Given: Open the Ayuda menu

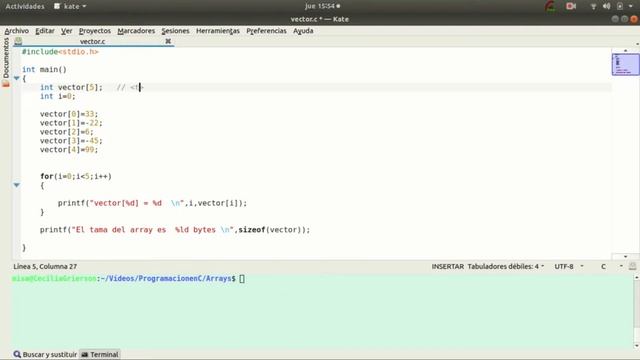Looking at the screenshot, I should pos(303,31).
